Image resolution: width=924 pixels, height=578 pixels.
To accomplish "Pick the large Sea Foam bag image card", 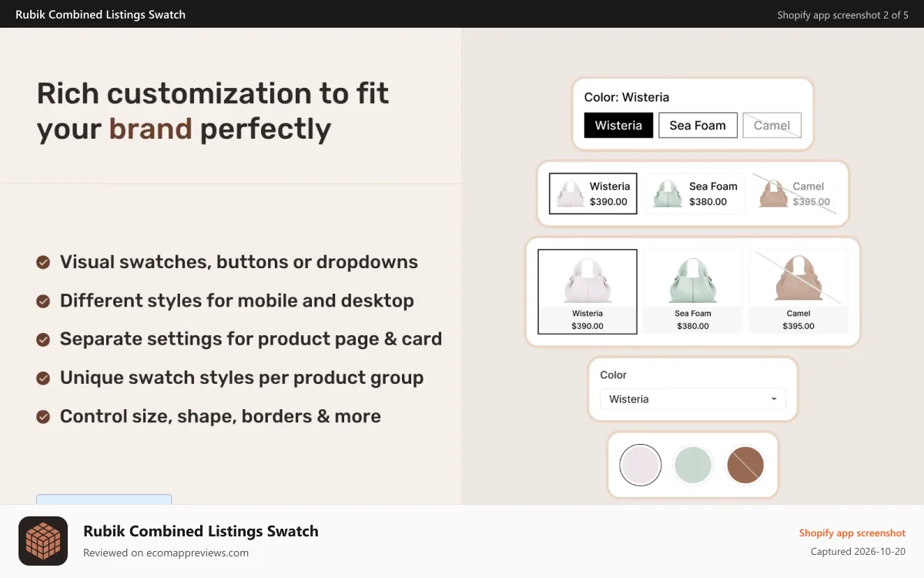I will [x=693, y=291].
